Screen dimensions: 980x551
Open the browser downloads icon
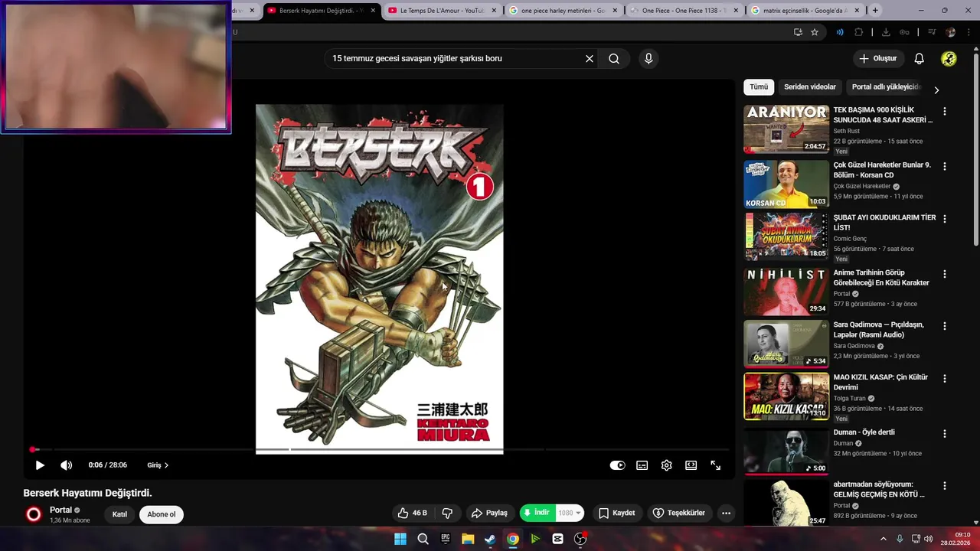coord(886,32)
